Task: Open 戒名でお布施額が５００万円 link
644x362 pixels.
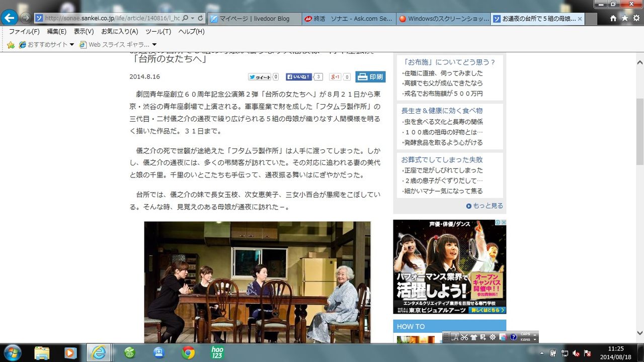Action: pos(443,94)
